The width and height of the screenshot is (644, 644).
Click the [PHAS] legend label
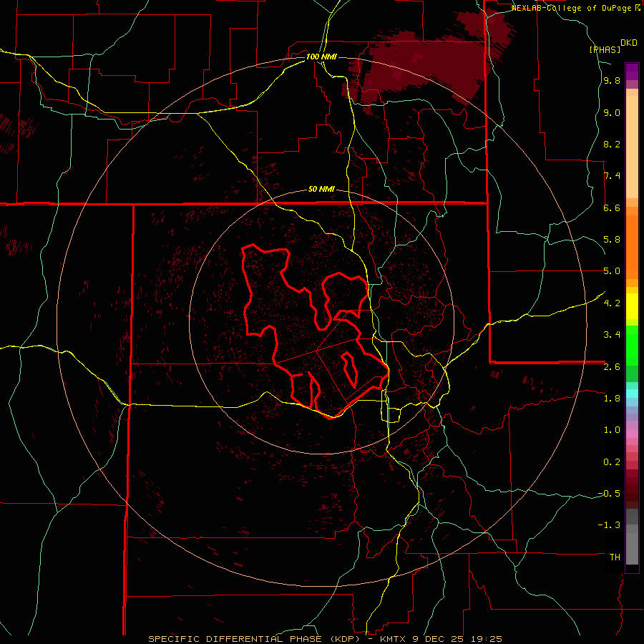click(x=605, y=49)
